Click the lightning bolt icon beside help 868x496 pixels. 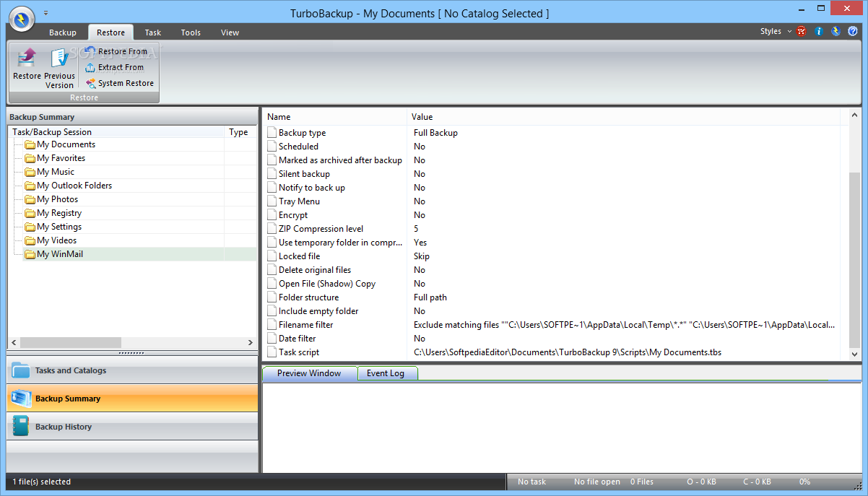click(x=836, y=31)
